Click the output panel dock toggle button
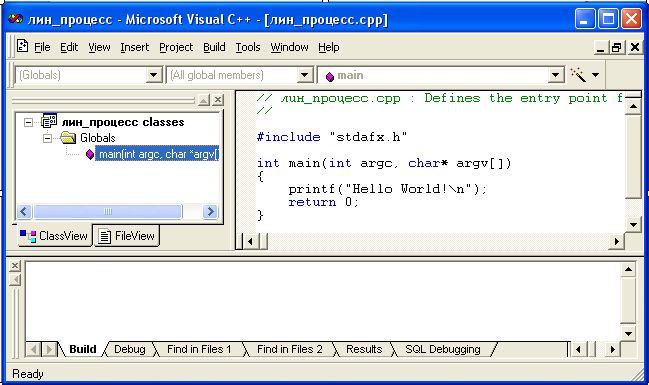 click(x=15, y=280)
